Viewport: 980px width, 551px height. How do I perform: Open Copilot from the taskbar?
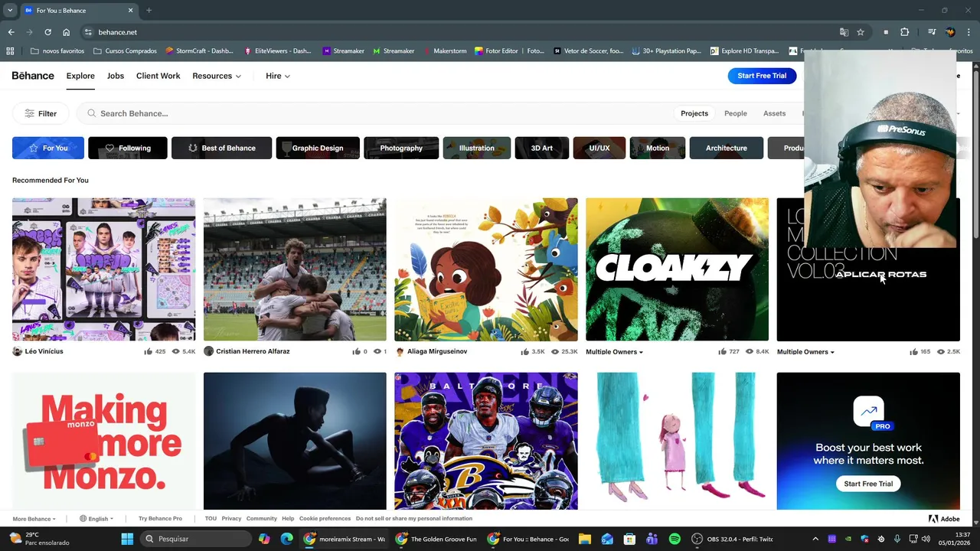pyautogui.click(x=264, y=539)
